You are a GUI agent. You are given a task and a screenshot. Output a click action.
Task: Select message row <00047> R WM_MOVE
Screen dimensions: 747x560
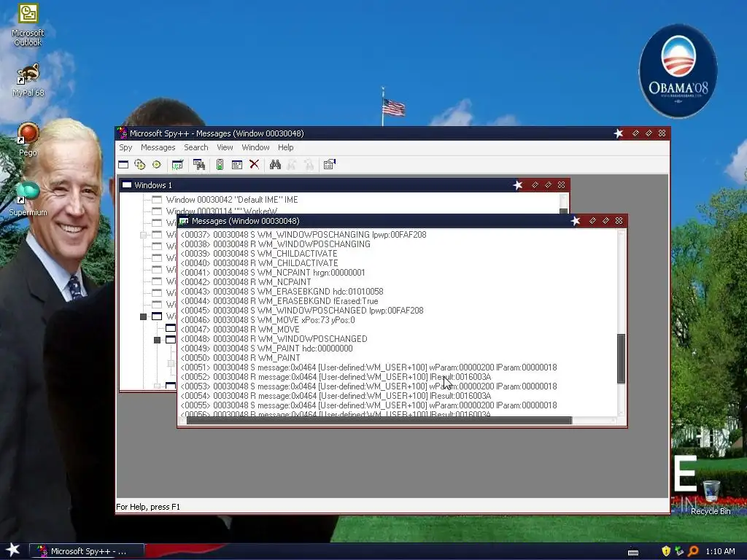click(x=239, y=330)
